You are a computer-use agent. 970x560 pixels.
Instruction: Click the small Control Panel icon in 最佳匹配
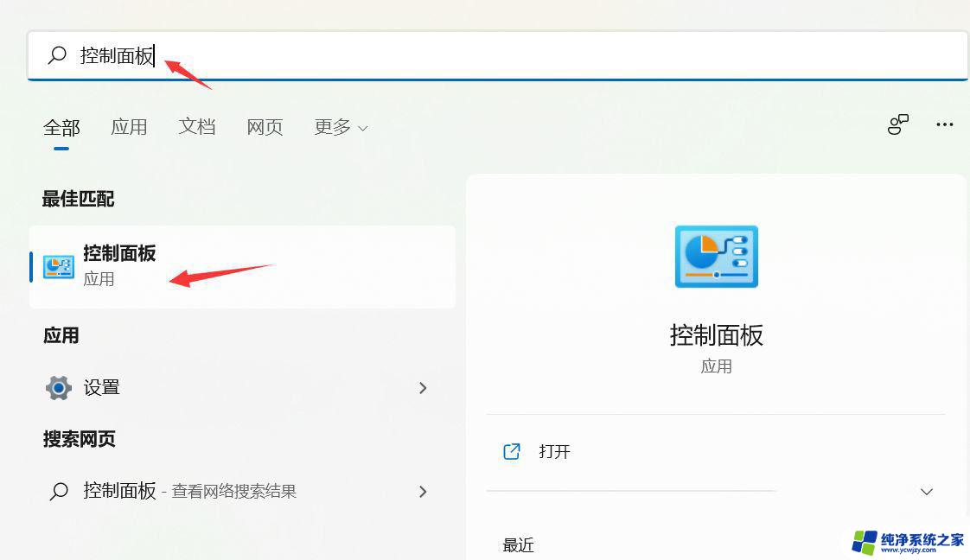point(59,266)
